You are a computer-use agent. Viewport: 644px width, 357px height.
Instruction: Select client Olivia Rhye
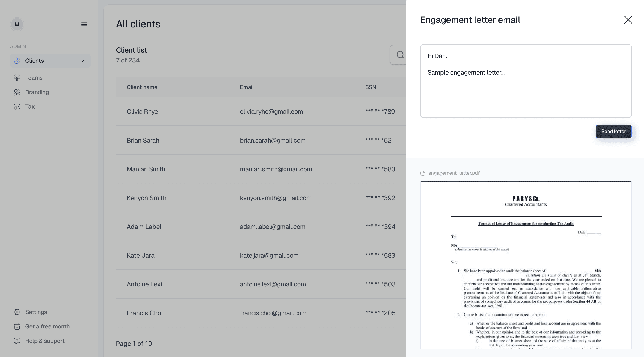coord(142,112)
